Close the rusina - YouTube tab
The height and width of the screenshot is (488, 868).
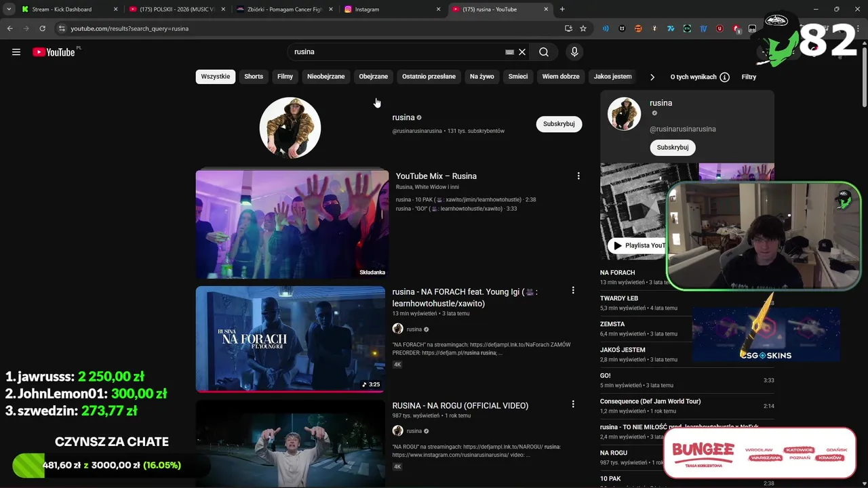pos(546,9)
